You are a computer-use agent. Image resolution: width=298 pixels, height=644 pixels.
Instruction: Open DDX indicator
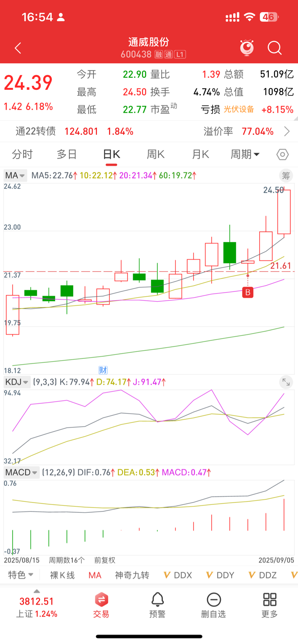(178, 575)
